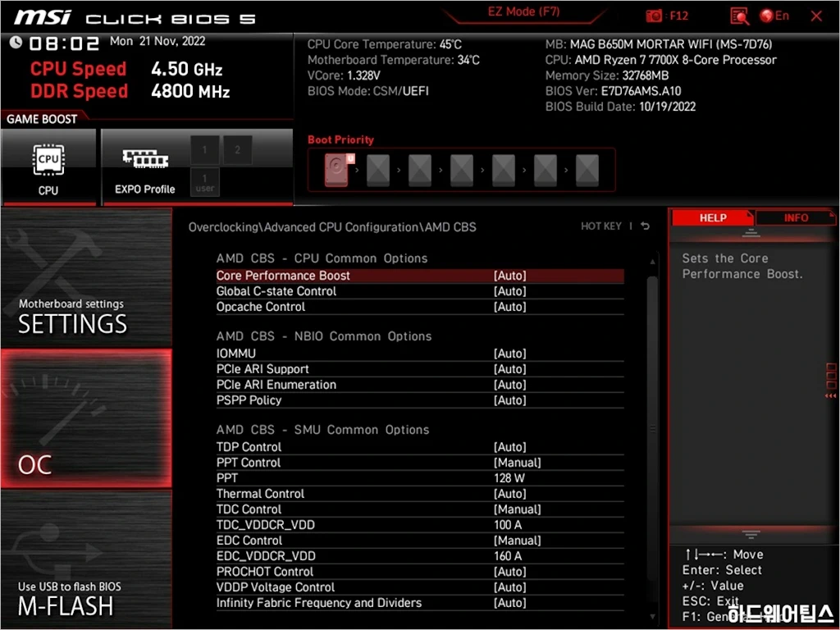Click the last boot priority slot
This screenshot has width=840, height=630.
pyautogui.click(x=587, y=170)
